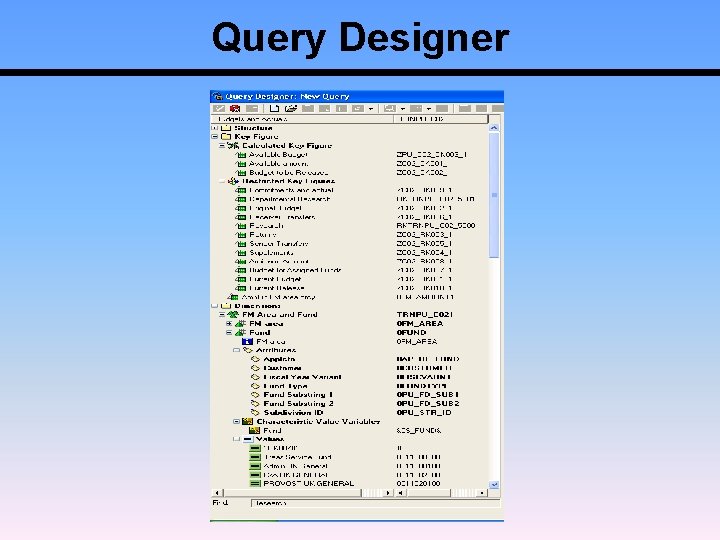Viewport: 720px width, 540px height.
Task: Click the Query Designer title bar icon
Action: (217, 96)
